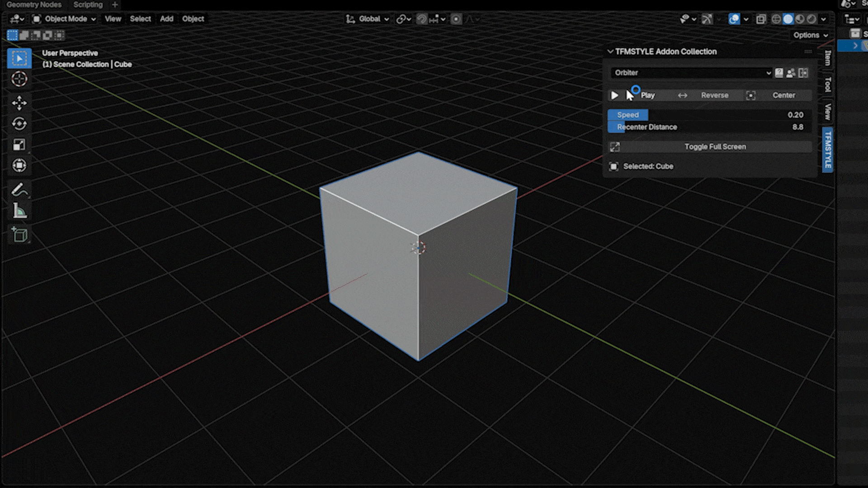Screen dimensions: 868x488
Task: Select the Transform tool
Action: click(x=19, y=165)
